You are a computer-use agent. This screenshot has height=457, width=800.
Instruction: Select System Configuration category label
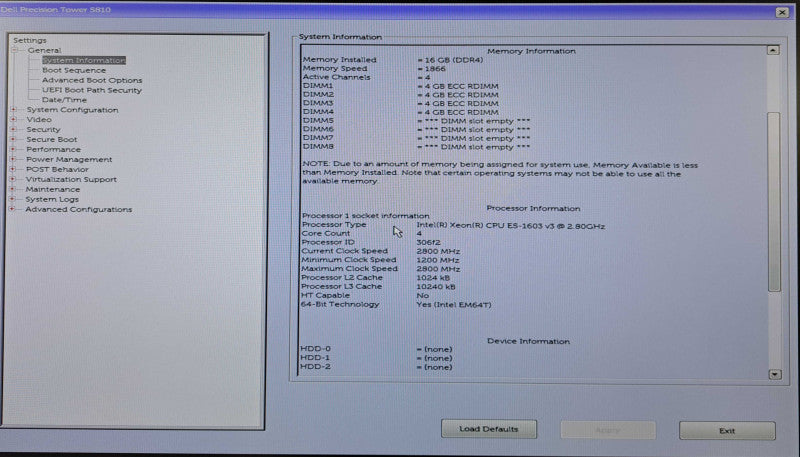click(x=72, y=110)
